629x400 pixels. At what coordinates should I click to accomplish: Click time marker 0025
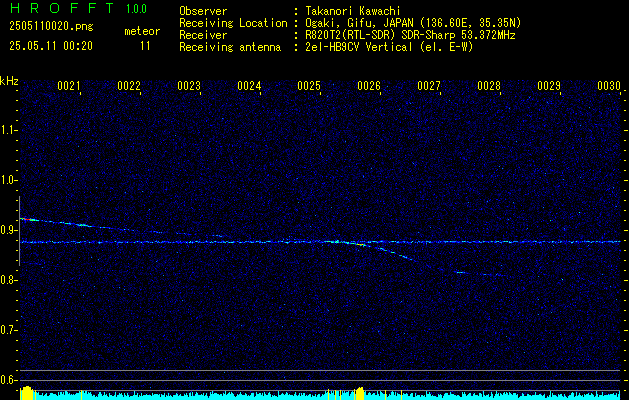point(309,86)
